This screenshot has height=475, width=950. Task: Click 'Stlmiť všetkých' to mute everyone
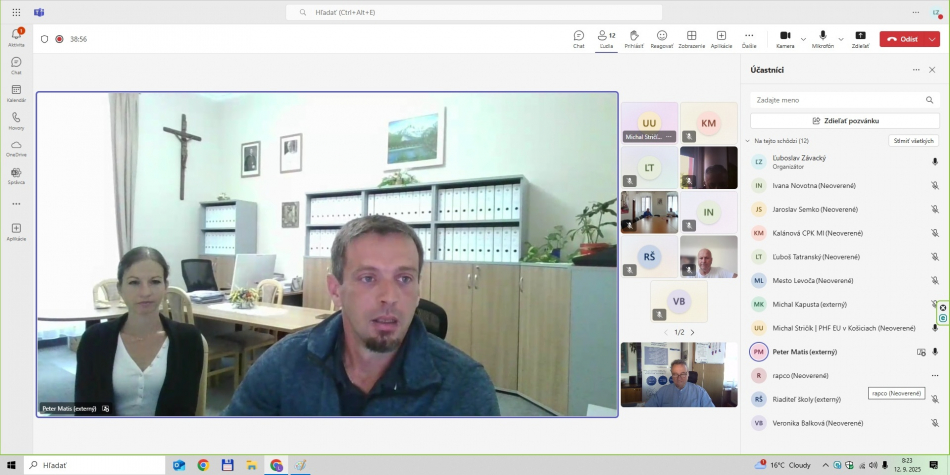coord(914,141)
